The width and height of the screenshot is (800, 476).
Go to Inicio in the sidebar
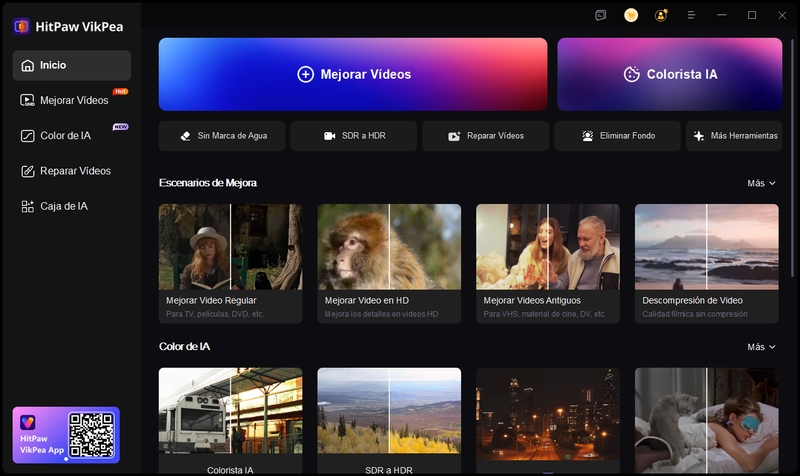[72, 65]
